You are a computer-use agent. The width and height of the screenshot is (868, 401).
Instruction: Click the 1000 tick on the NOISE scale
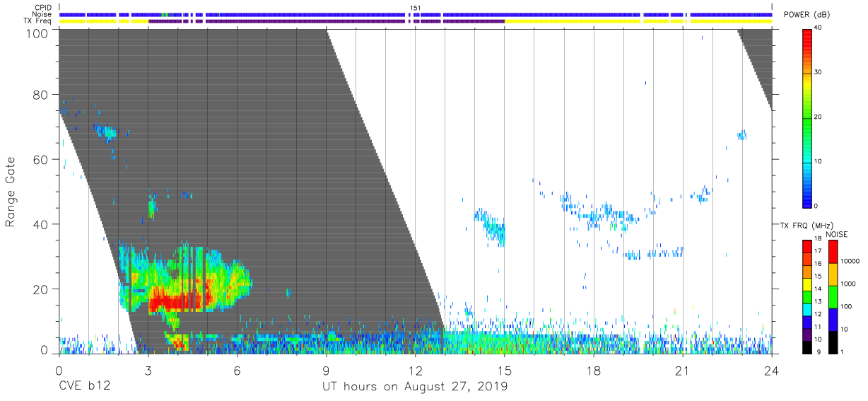click(849, 284)
